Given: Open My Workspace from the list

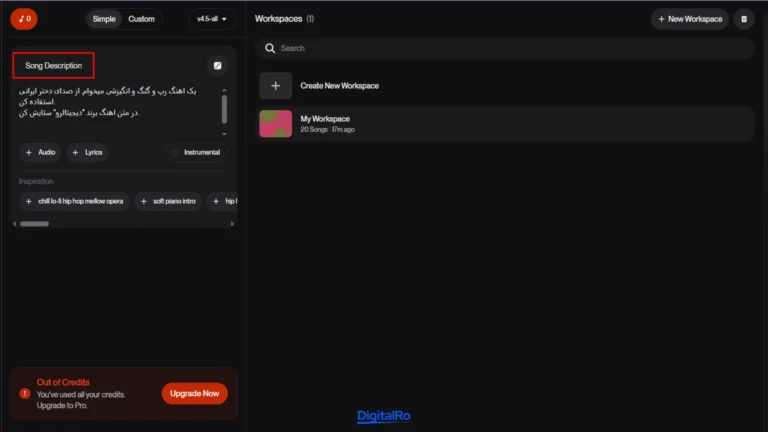Looking at the screenshot, I should [x=325, y=124].
